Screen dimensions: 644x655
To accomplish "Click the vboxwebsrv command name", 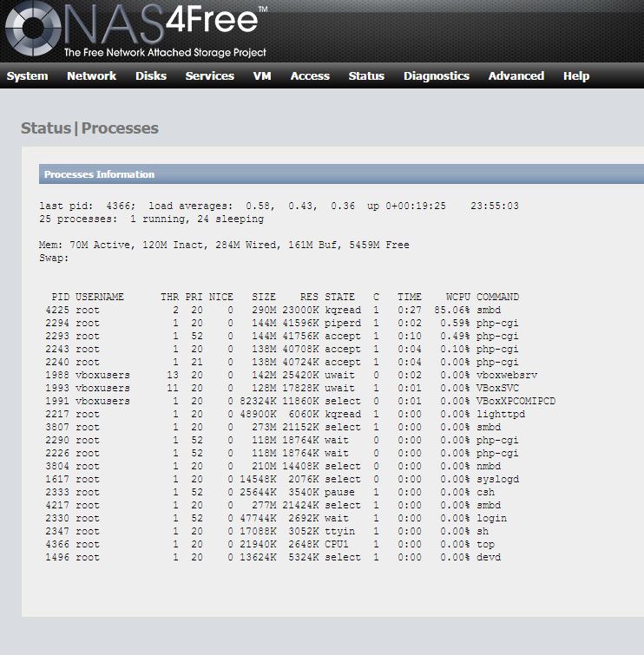I will pos(507,375).
